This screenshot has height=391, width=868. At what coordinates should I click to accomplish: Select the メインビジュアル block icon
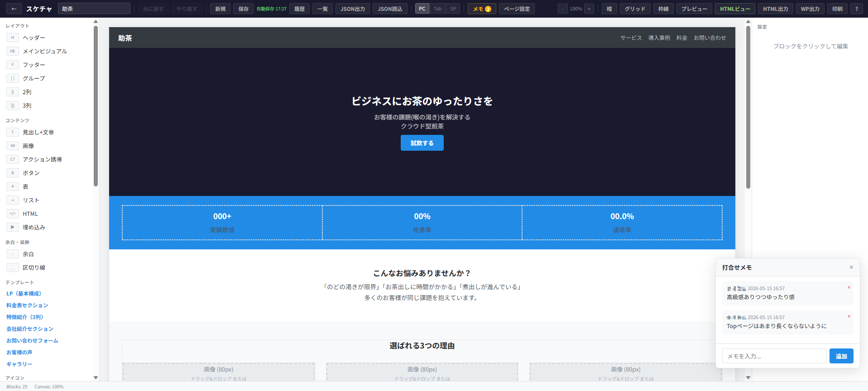[13, 51]
